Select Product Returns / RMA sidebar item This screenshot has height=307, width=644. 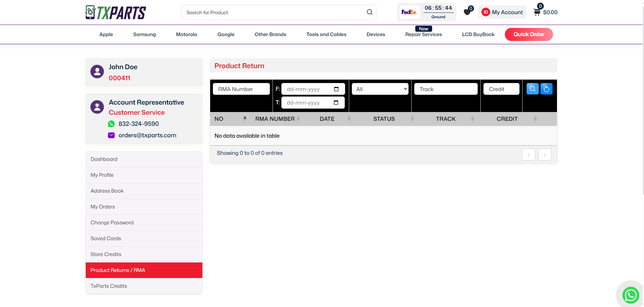pyautogui.click(x=144, y=270)
